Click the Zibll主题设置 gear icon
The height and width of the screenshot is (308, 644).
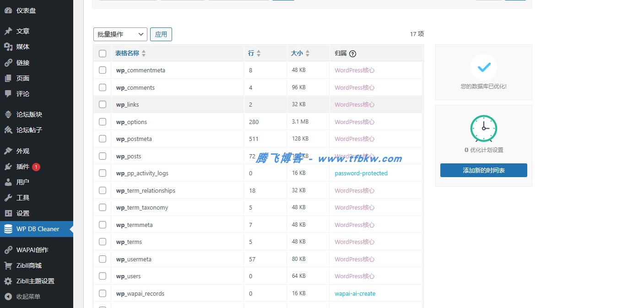click(x=8, y=281)
